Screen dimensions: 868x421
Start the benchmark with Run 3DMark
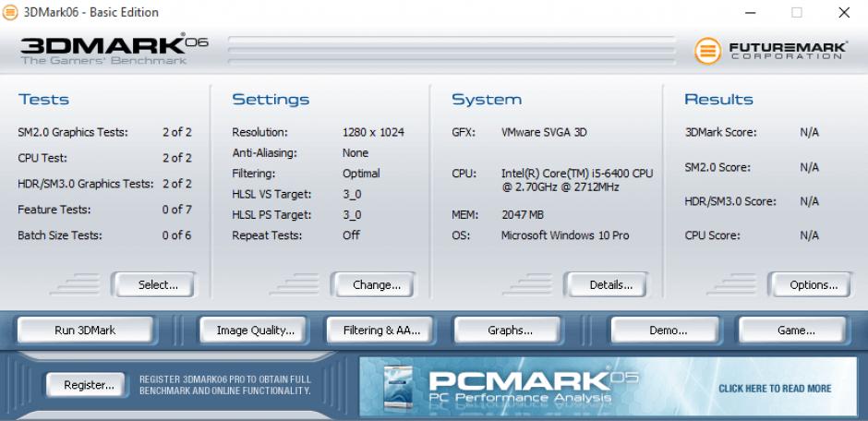[x=85, y=331]
